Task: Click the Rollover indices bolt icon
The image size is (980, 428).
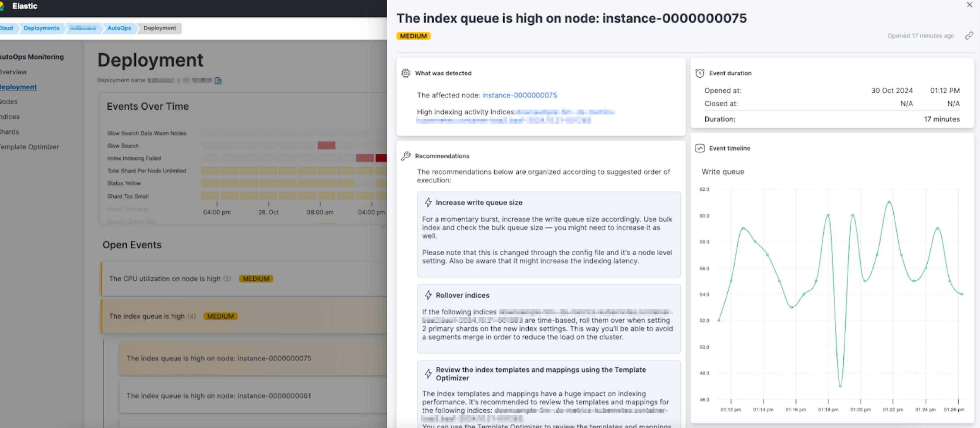Action: tap(428, 295)
